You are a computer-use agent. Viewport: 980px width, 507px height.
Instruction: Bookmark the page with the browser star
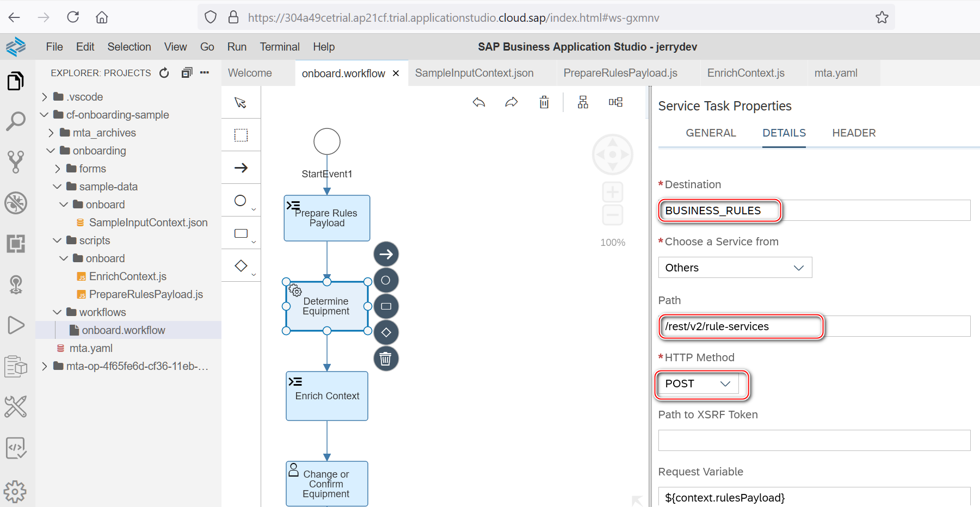882,17
